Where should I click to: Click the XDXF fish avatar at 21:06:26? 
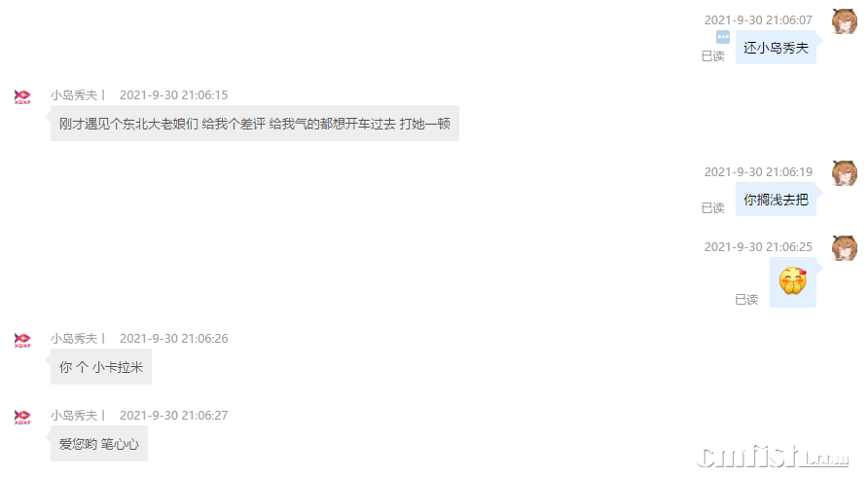point(22,340)
